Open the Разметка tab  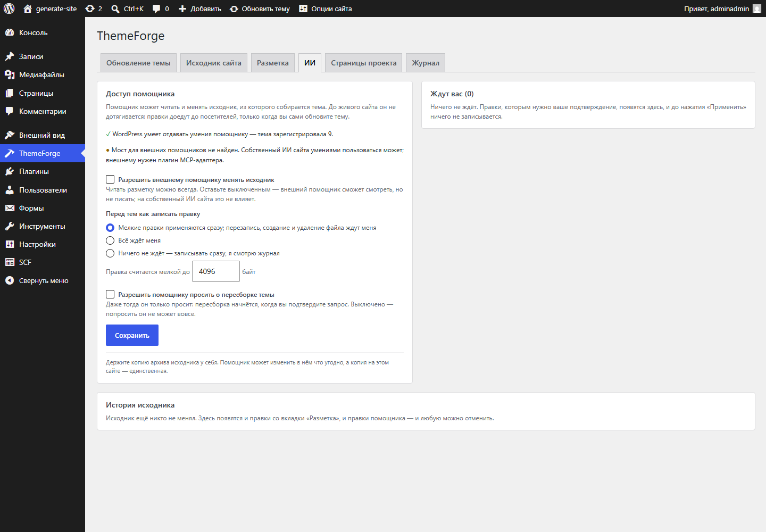[x=273, y=63]
